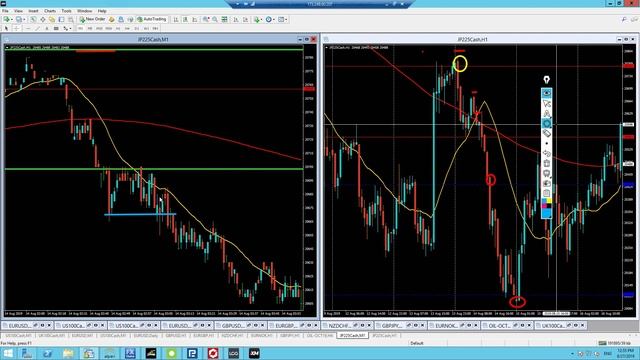Toggle the Terminal panel icon

[x=61, y=19]
